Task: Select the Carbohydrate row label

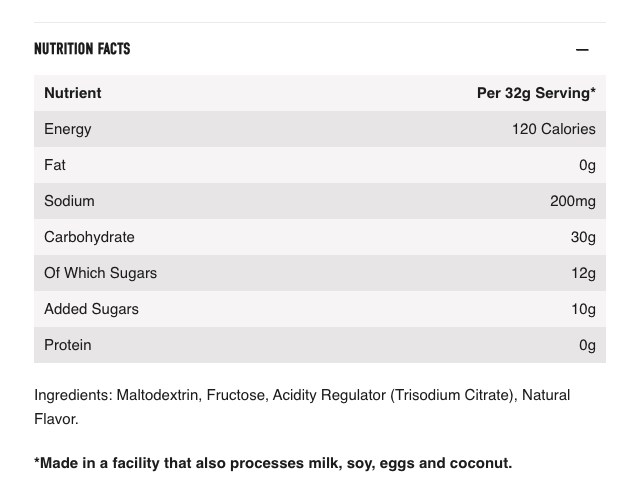Action: [89, 237]
